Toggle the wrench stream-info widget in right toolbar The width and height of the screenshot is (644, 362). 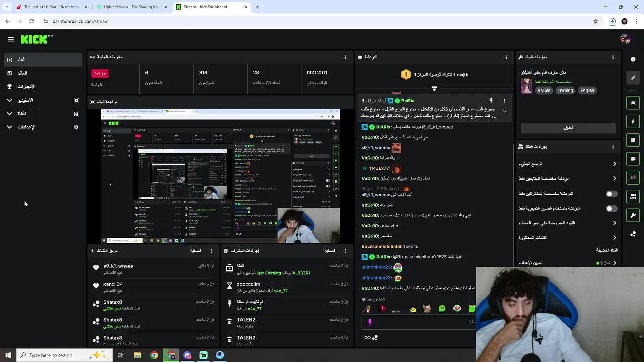pyautogui.click(x=633, y=215)
